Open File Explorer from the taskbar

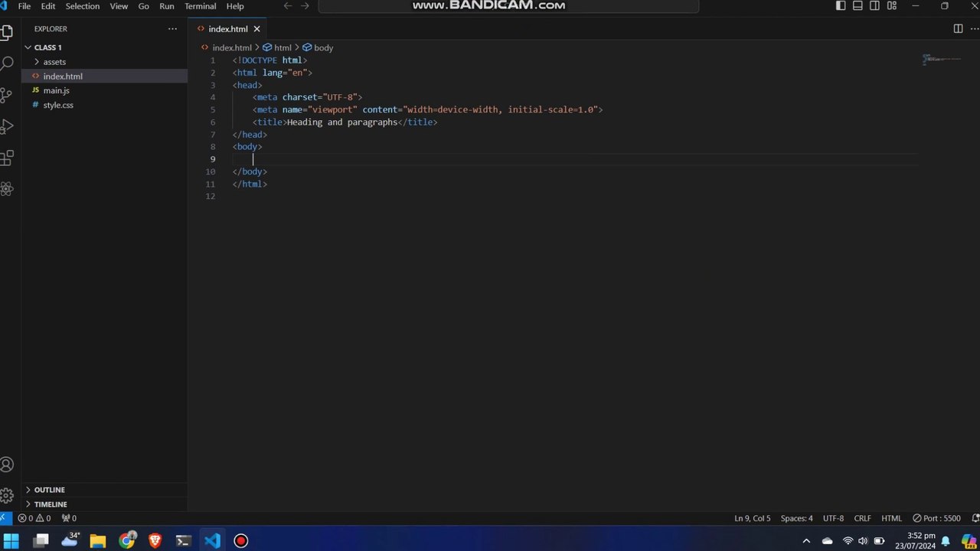pyautogui.click(x=98, y=540)
